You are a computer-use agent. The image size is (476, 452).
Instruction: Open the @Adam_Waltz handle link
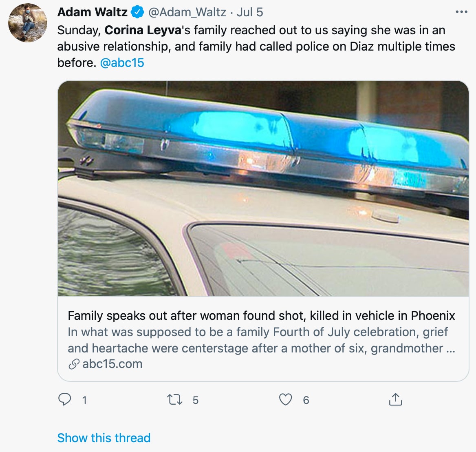(x=187, y=12)
